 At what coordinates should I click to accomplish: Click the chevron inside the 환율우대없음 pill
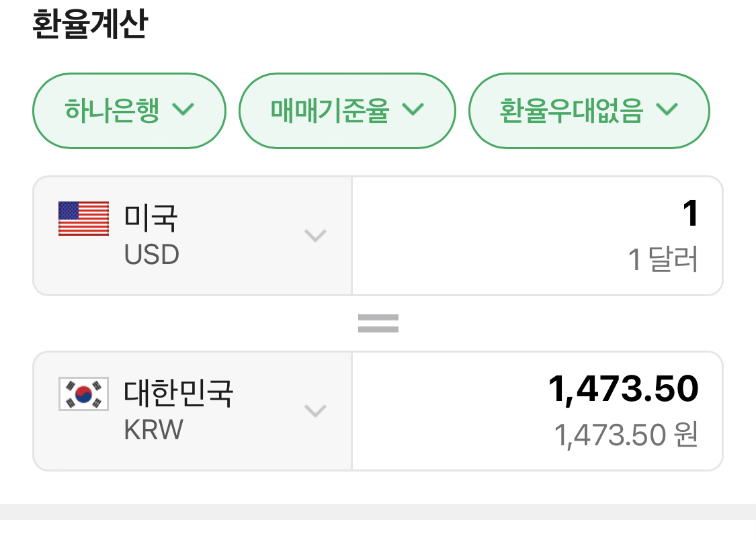tap(667, 109)
